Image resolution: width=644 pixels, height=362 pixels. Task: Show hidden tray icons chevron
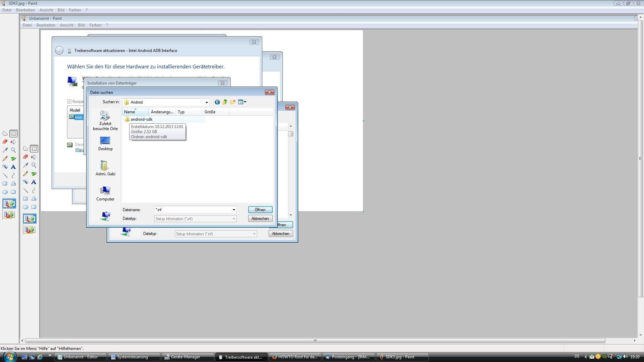click(586, 357)
